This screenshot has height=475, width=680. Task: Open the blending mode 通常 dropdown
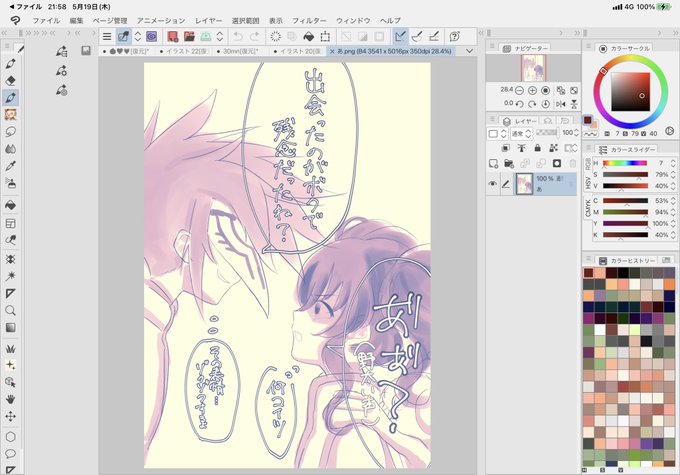pyautogui.click(x=521, y=134)
